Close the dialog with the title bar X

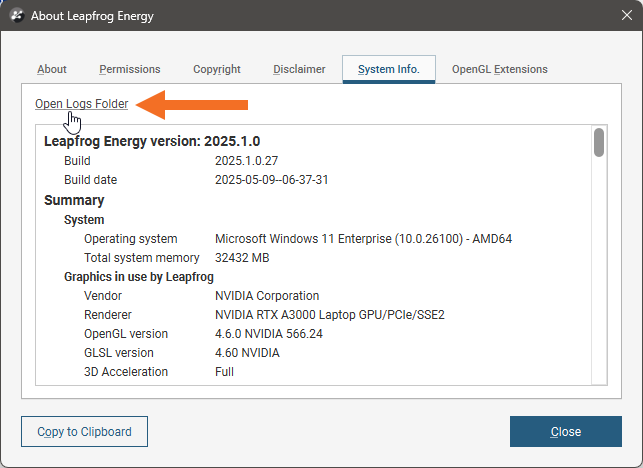(x=618, y=16)
